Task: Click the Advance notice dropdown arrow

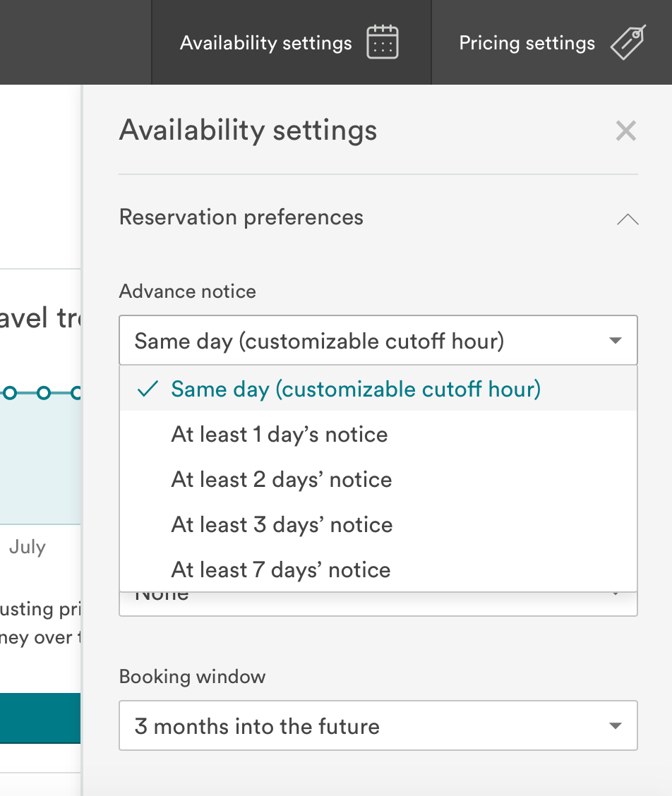Action: click(615, 341)
